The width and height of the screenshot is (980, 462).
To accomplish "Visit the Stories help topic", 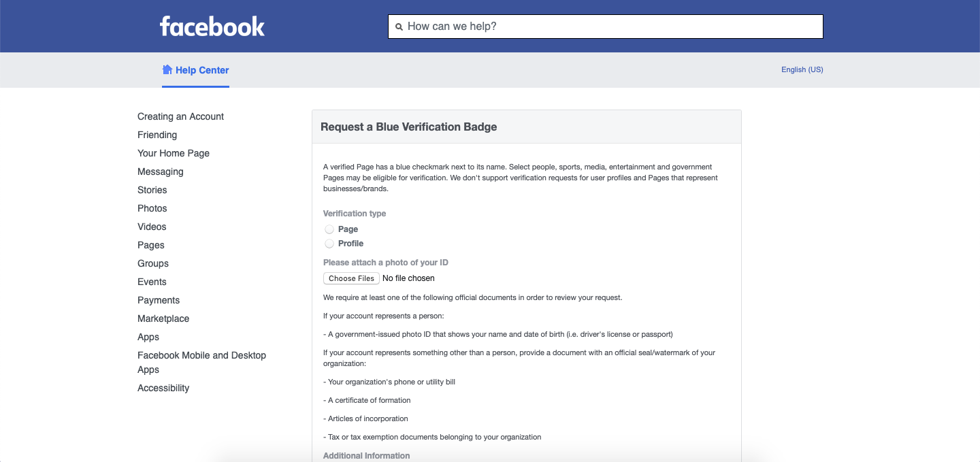I will [152, 190].
